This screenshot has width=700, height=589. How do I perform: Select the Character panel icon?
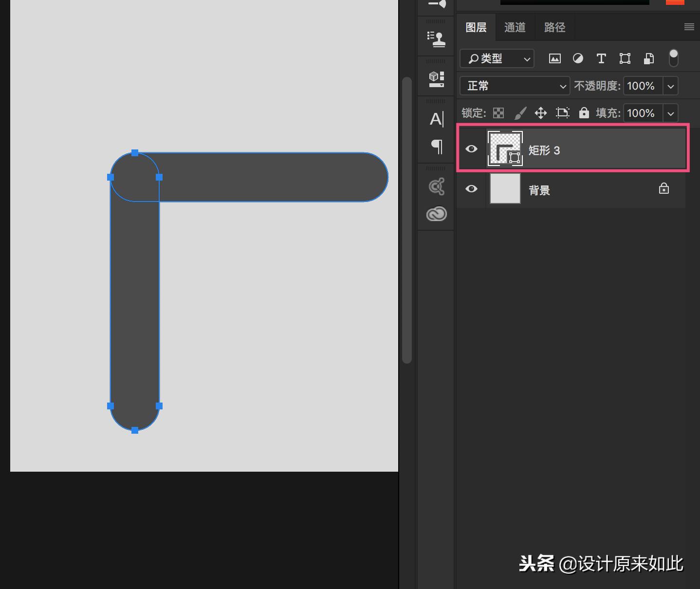pyautogui.click(x=437, y=118)
